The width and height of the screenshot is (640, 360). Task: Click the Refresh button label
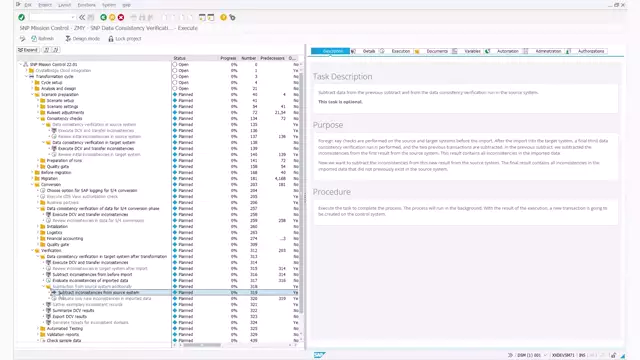(x=46, y=38)
